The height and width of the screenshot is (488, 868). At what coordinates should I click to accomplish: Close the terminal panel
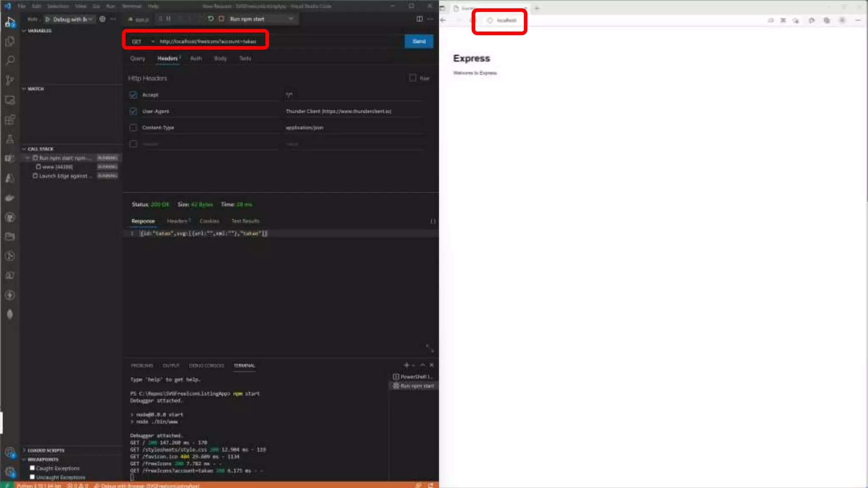pyautogui.click(x=431, y=365)
